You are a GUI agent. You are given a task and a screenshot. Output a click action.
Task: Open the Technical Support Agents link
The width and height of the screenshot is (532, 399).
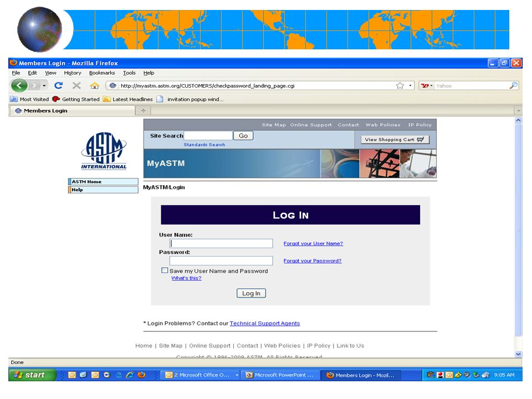coord(265,323)
